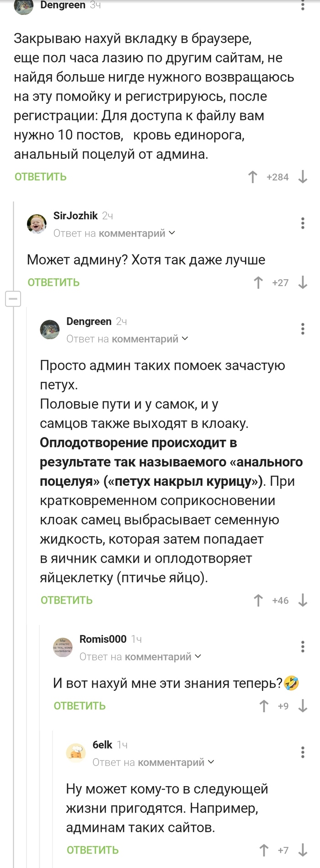320x868 pixels.
Task: Upvote Dengreen's +46 reply about петух
Action: click(x=258, y=601)
